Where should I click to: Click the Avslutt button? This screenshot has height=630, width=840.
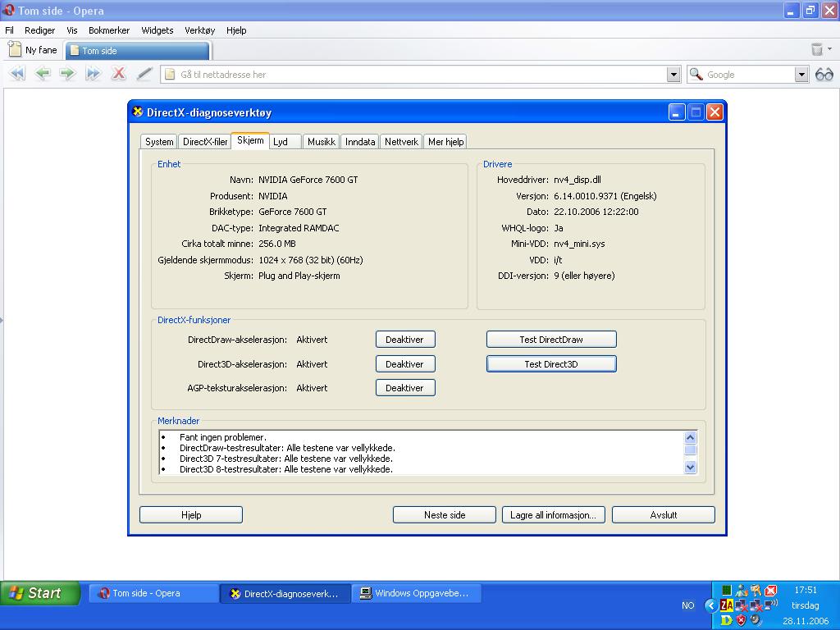click(663, 515)
